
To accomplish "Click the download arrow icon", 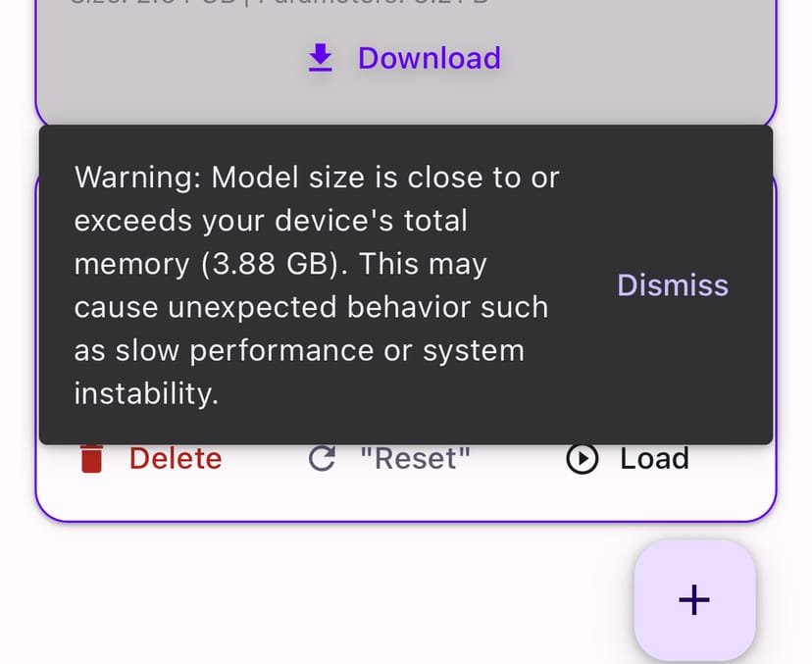I will 321,60.
